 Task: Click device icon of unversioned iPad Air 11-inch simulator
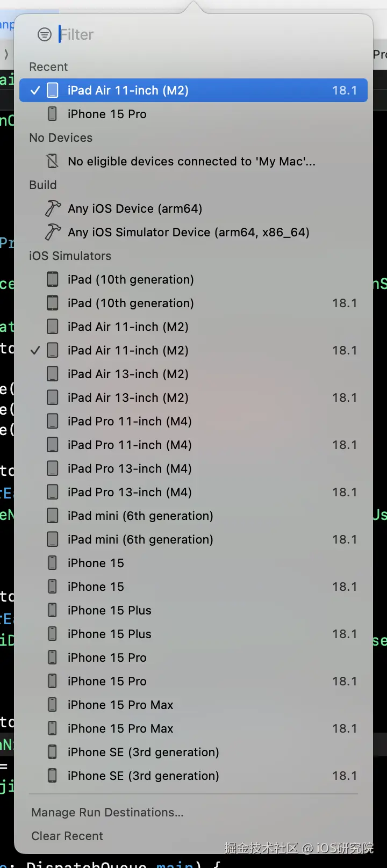52,327
